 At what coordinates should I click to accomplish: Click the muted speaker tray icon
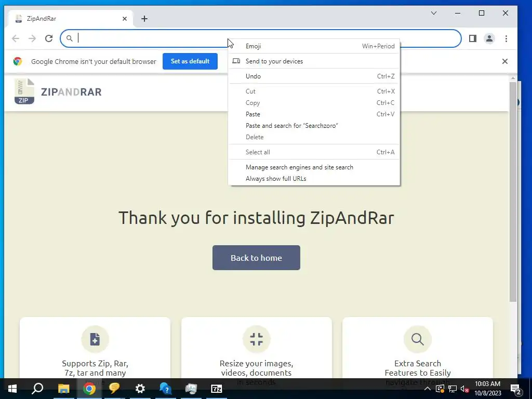click(x=464, y=389)
